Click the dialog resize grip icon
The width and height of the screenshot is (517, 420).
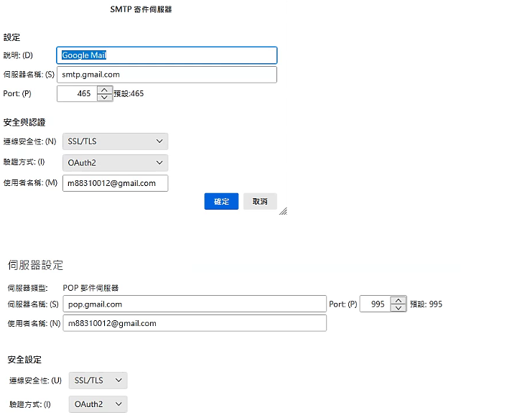coord(284,211)
